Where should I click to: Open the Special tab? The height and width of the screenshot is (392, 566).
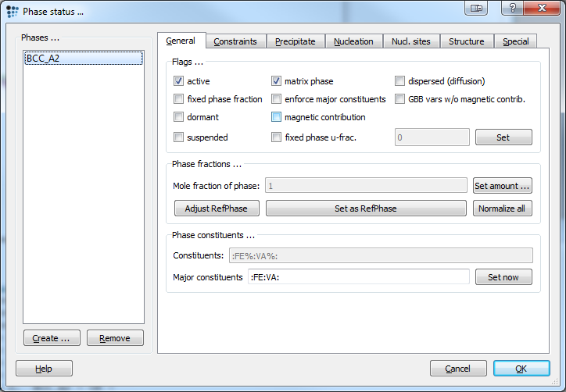pos(515,41)
